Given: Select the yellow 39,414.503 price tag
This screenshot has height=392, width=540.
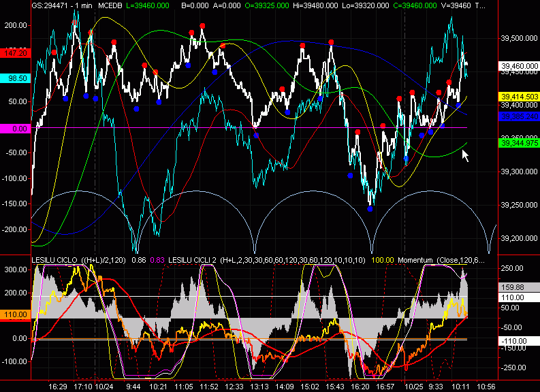Looking at the screenshot, I should point(520,97).
